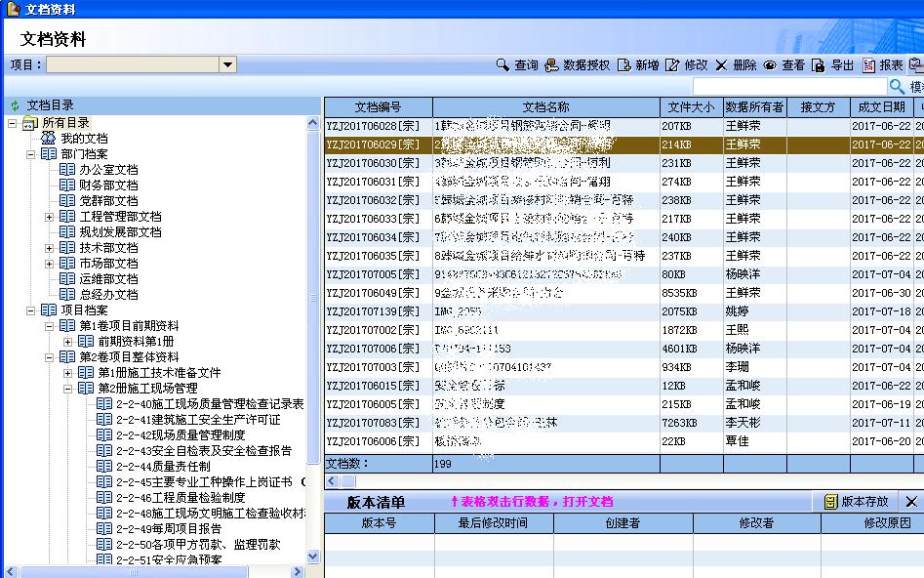
Task: Click the green refresh icon beside 文档目录
Action: pyautogui.click(x=15, y=105)
